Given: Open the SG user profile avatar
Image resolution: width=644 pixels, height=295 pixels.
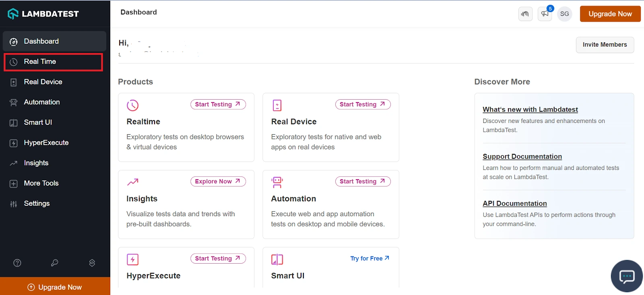Looking at the screenshot, I should click(564, 14).
